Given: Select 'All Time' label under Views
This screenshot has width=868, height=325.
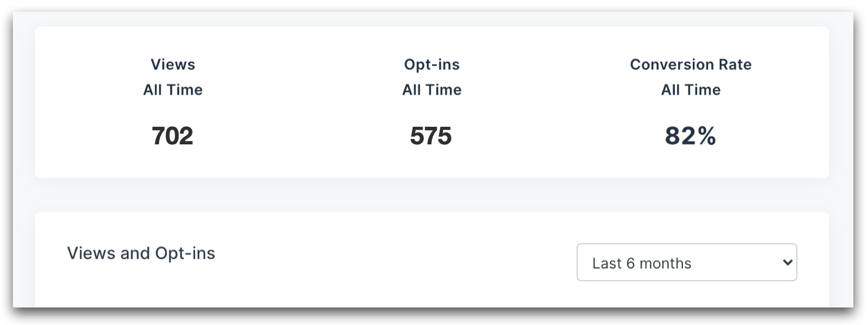Looking at the screenshot, I should [x=173, y=90].
